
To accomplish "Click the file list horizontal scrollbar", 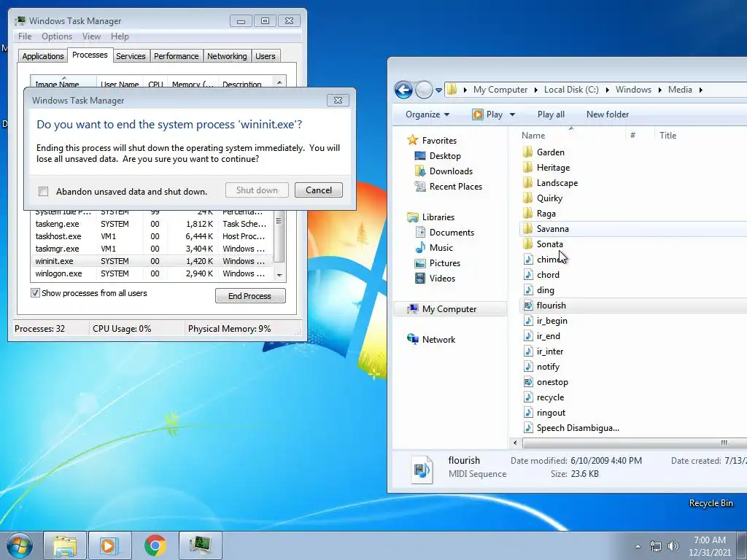I will pyautogui.click(x=634, y=443).
